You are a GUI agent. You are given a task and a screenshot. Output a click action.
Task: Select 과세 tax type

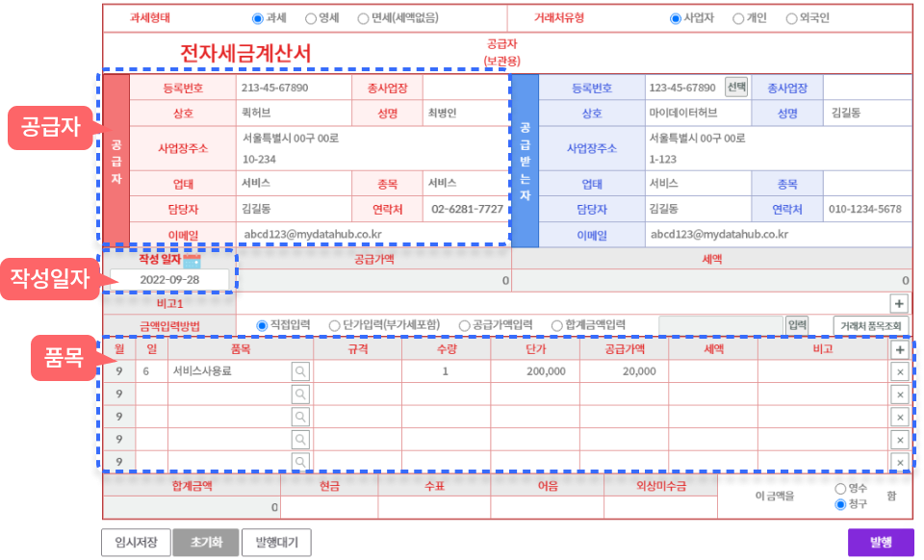(258, 19)
